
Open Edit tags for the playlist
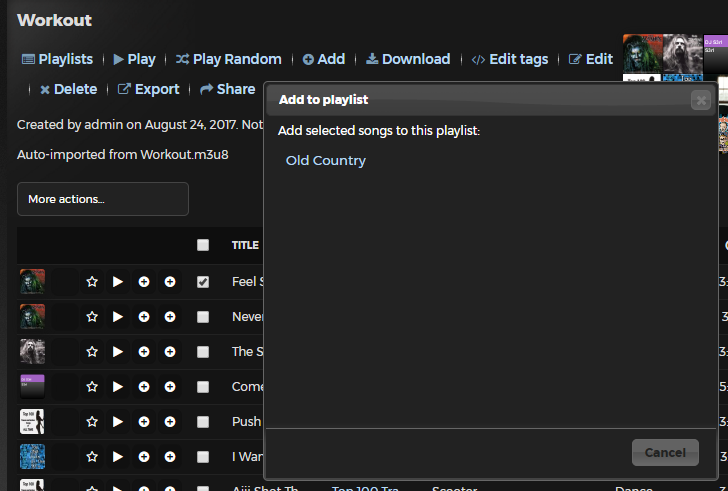click(509, 59)
